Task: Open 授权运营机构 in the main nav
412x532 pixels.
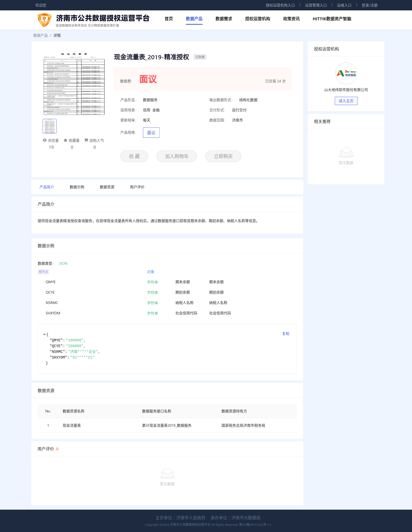Action: [x=258, y=19]
